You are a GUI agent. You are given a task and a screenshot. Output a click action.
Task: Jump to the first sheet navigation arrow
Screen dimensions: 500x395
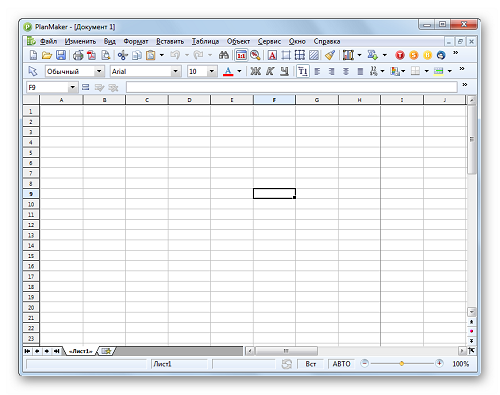(27, 351)
